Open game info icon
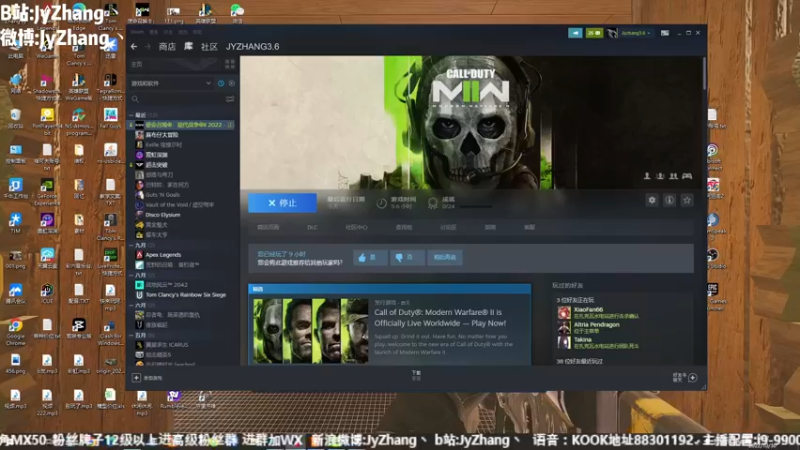The height and width of the screenshot is (450, 800). click(669, 201)
